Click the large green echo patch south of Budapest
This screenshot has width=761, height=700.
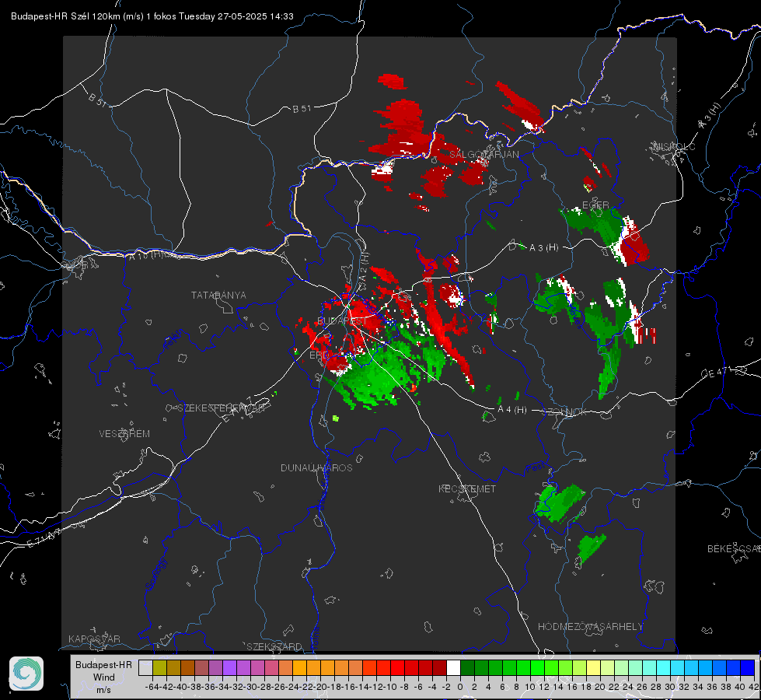click(379, 374)
